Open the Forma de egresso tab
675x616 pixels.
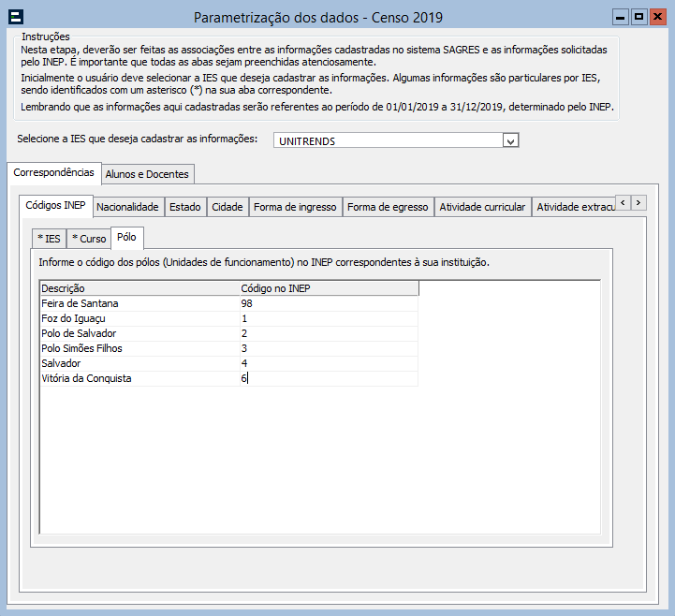(388, 207)
